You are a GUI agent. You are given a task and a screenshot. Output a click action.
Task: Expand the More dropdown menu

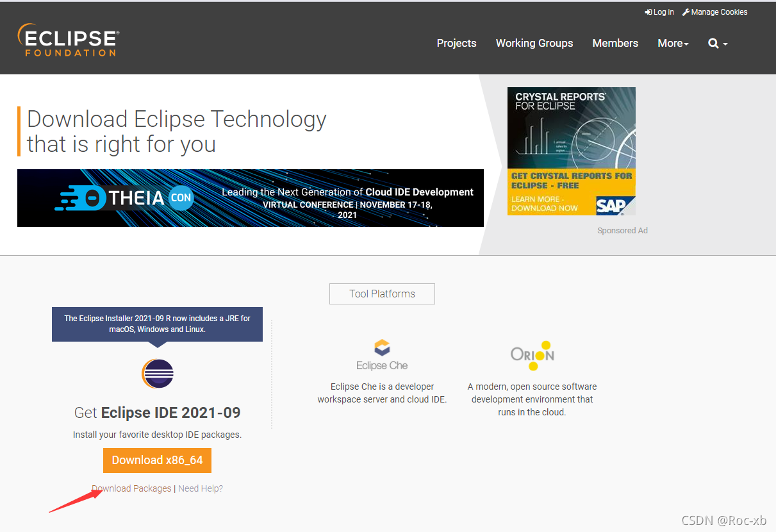click(673, 43)
